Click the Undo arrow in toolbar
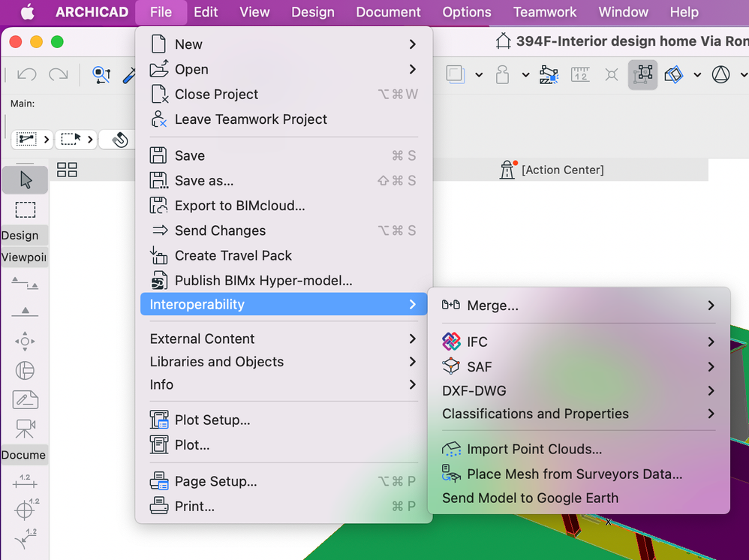Image resolution: width=749 pixels, height=560 pixels. coord(27,74)
